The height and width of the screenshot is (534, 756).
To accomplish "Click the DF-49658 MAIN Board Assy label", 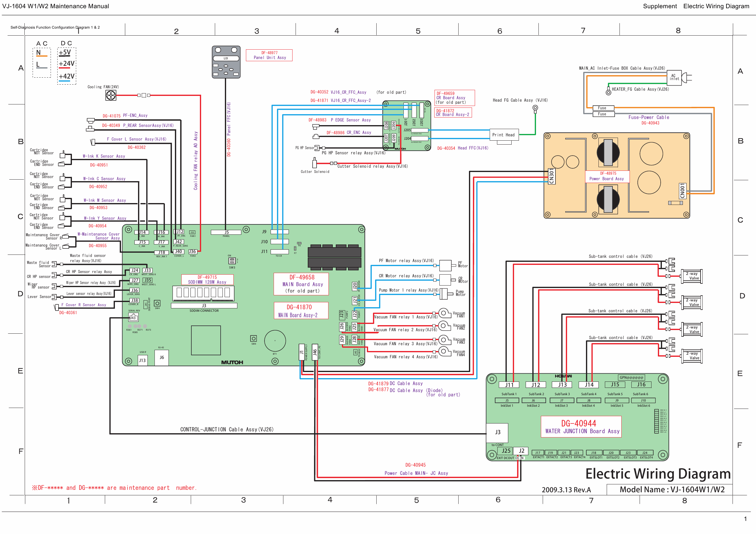I will coord(301,284).
